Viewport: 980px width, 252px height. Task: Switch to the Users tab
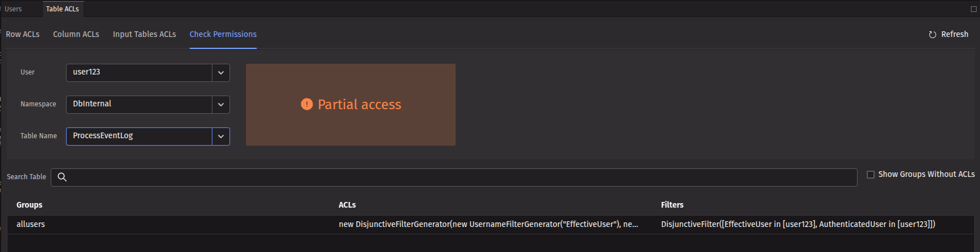(13, 9)
